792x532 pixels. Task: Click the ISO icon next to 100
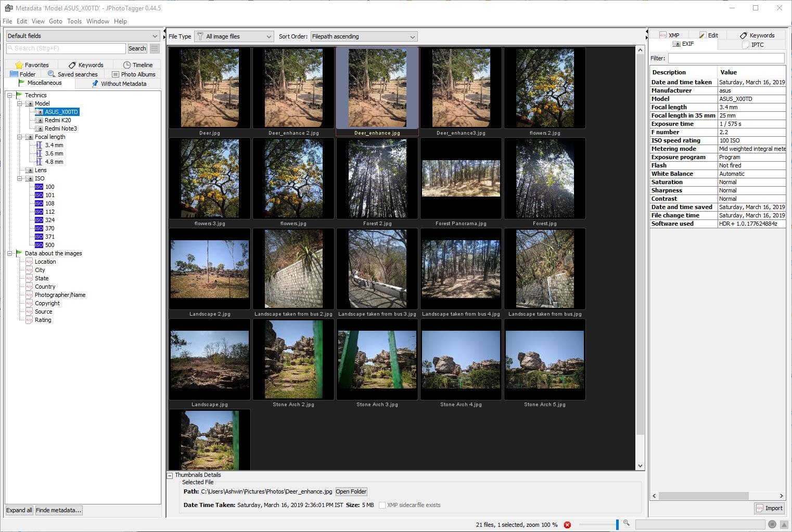[39, 187]
